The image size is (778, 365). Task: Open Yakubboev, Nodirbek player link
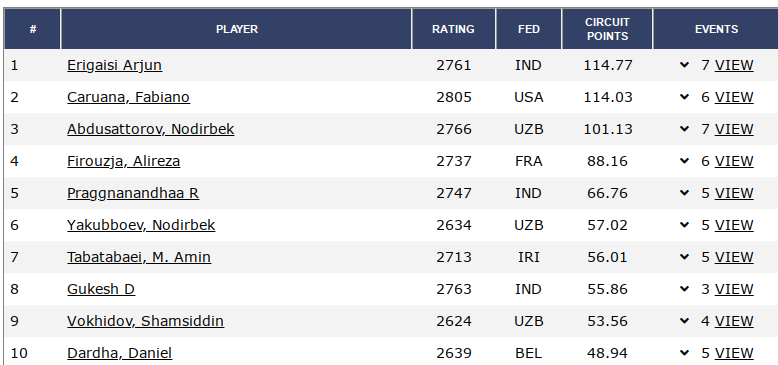141,225
